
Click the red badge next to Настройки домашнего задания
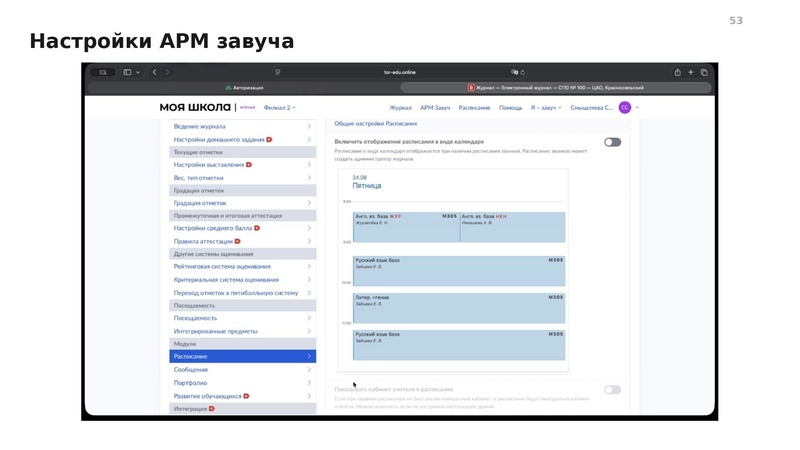(269, 139)
